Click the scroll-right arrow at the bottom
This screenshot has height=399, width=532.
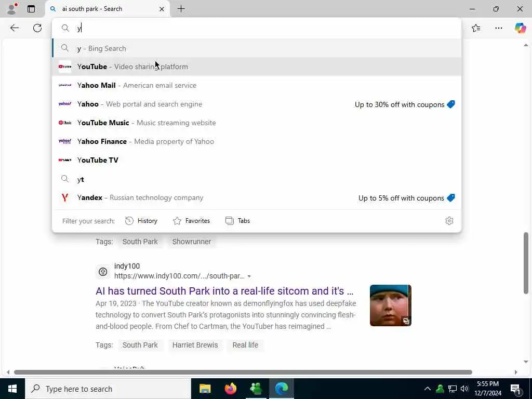coord(516,372)
